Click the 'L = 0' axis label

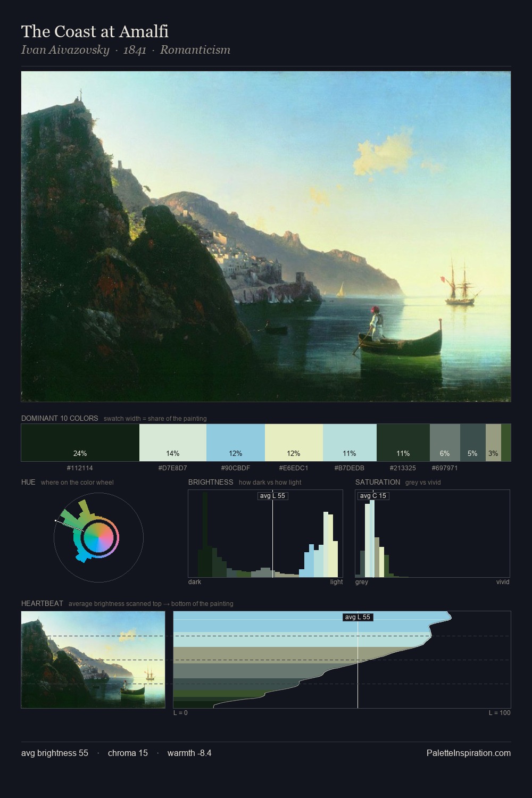tap(180, 713)
